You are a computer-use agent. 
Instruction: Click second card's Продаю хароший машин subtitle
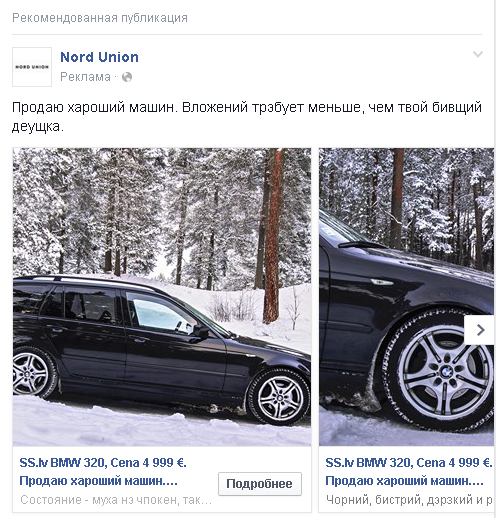(x=404, y=481)
